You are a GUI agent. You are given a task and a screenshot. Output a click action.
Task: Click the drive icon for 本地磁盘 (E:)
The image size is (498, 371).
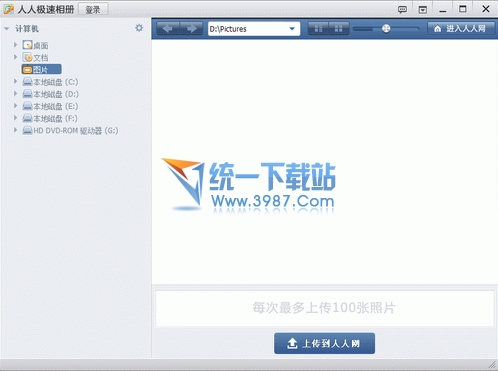[x=27, y=106]
